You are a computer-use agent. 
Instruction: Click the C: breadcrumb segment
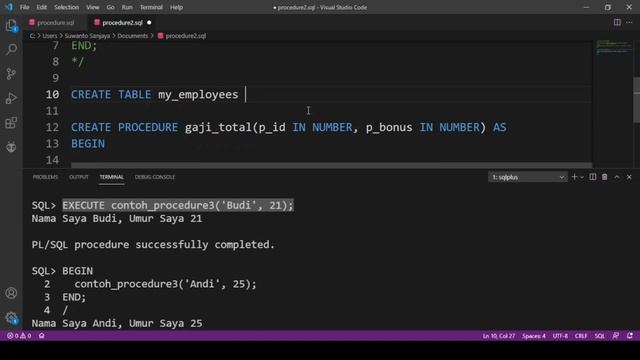(x=32, y=36)
